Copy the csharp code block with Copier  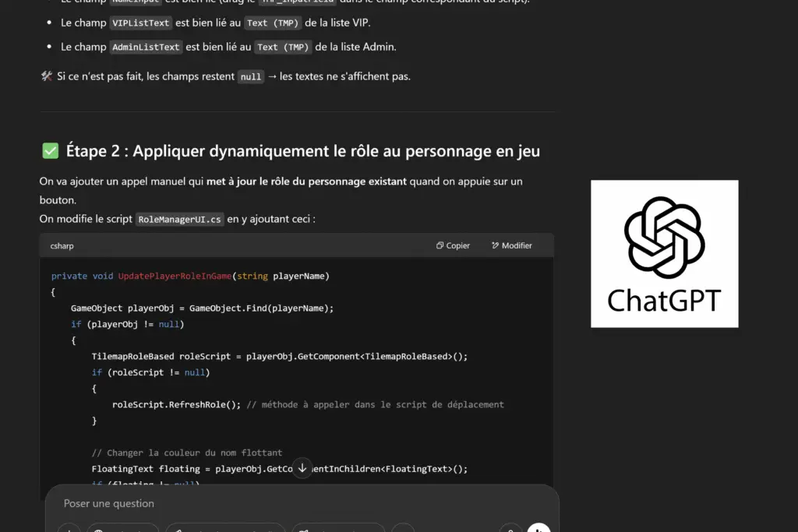pyautogui.click(x=453, y=245)
